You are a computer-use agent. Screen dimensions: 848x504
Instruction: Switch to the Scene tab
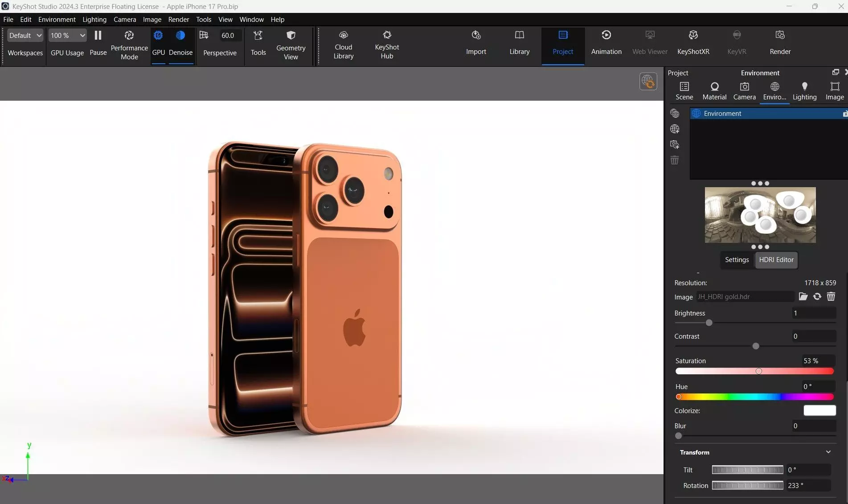tap(684, 91)
